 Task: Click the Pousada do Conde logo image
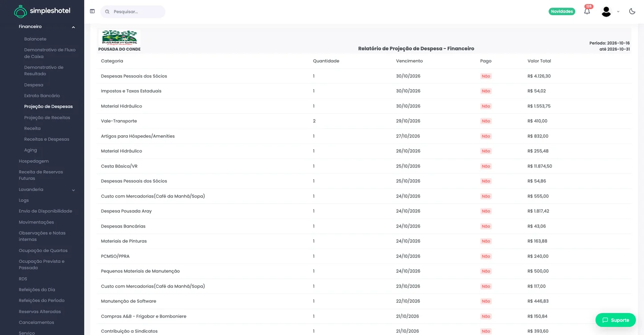pos(119,37)
